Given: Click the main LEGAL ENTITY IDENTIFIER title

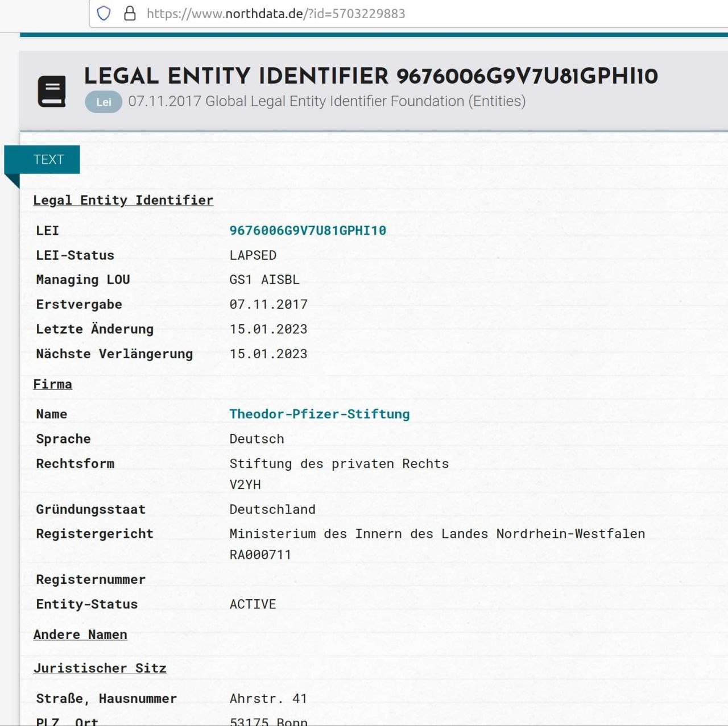Looking at the screenshot, I should 371,76.
